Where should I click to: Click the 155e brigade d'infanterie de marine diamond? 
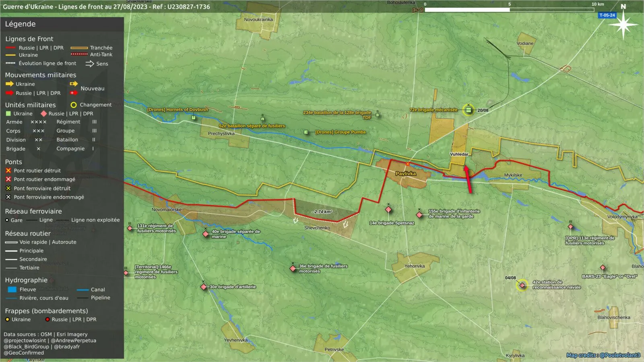tap(419, 215)
